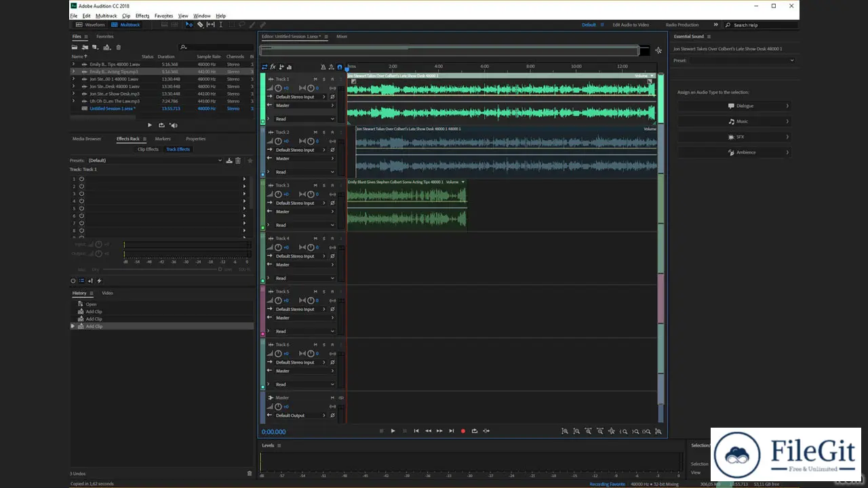
Task: Show the EQ track view
Action: coord(289,67)
